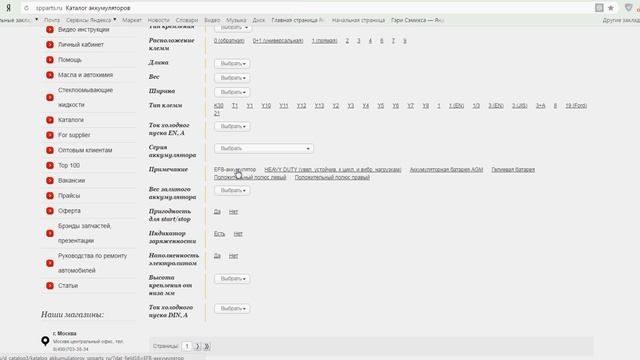
Task: Filter by Положительный полюс правый
Action: click(x=332, y=178)
